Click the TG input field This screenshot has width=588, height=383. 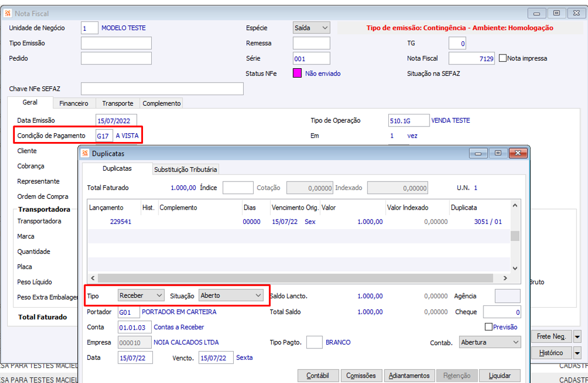[x=457, y=43]
